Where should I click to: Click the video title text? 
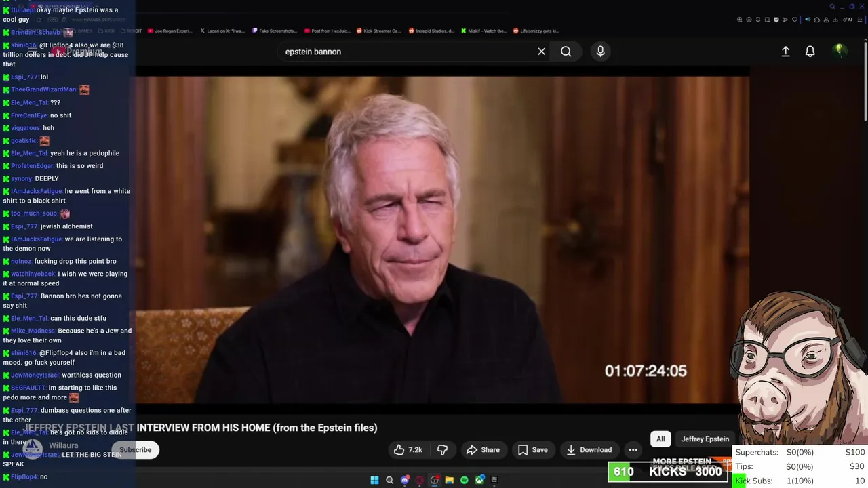point(201,428)
